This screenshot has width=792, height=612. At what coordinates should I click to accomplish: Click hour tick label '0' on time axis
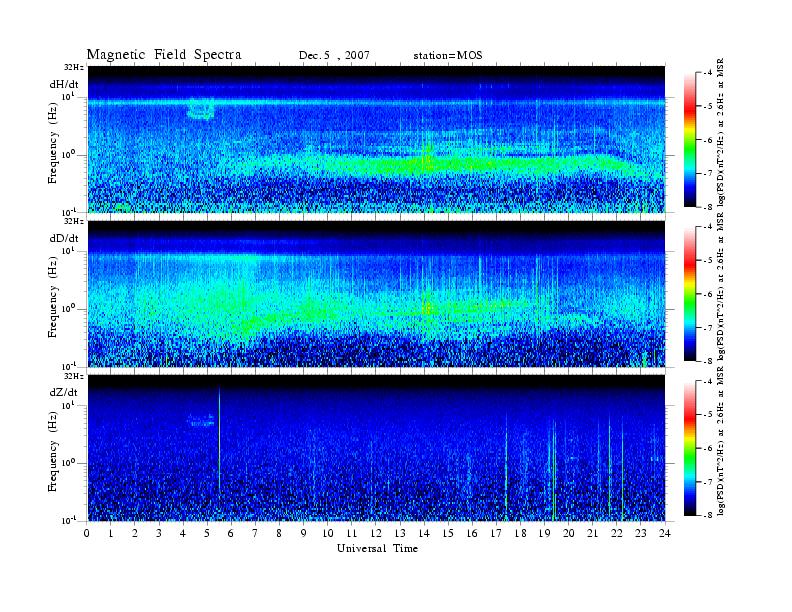[87, 533]
